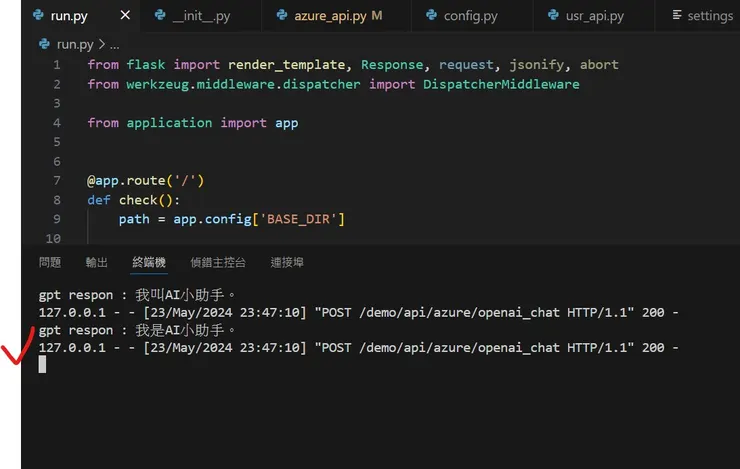Click line number 1 in gutter

(x=57, y=65)
